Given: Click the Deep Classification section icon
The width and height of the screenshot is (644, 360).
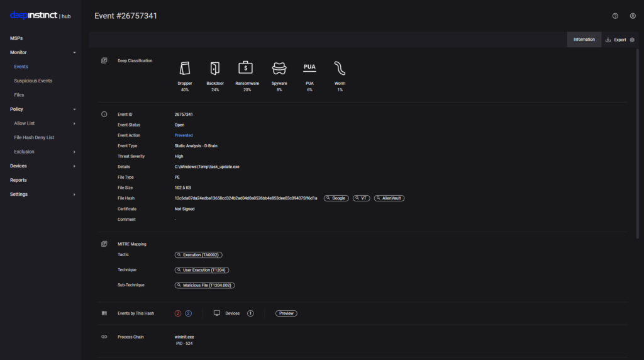Looking at the screenshot, I should pyautogui.click(x=104, y=60).
